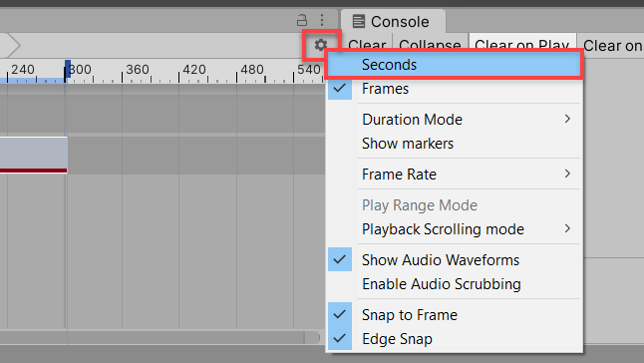Toggle the Timeline window lock icon
The width and height of the screenshot is (644, 363).
[x=302, y=20]
